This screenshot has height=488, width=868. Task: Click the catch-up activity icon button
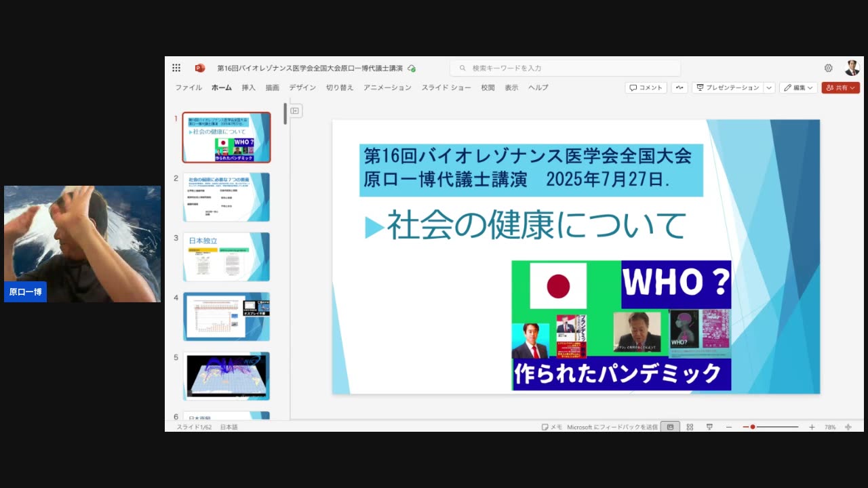[x=679, y=87]
